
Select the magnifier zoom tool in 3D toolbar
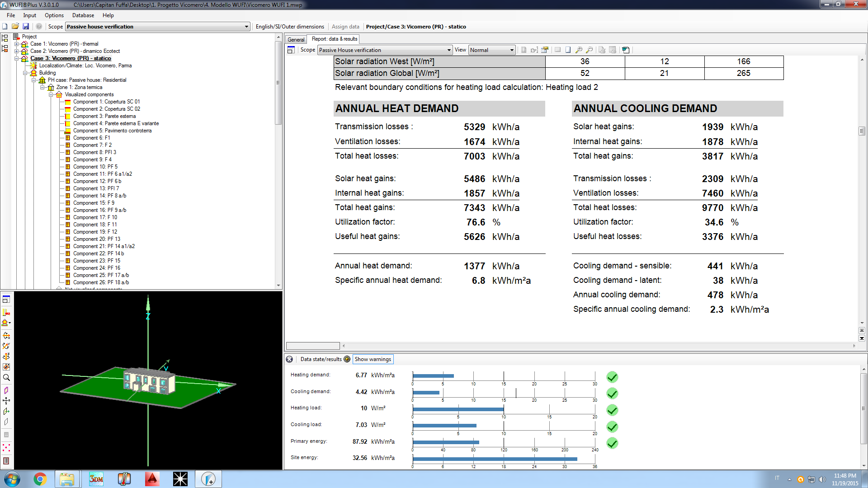point(6,378)
